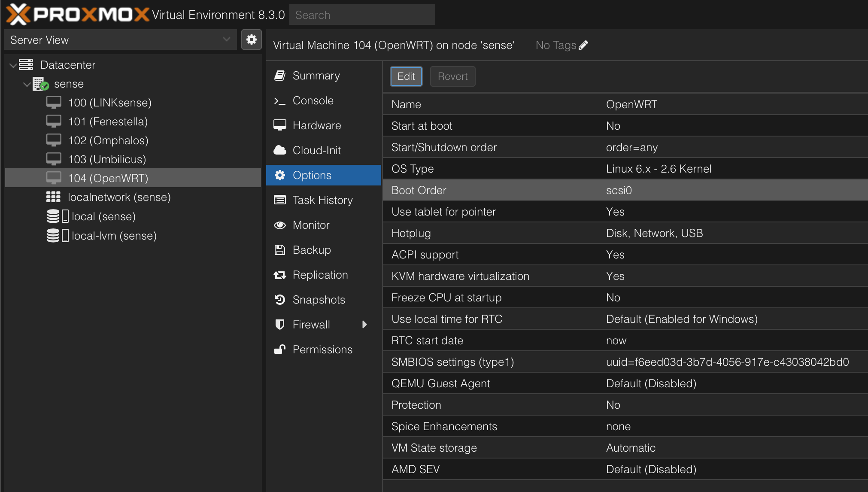Click the edit pencil next to No Tags
The image size is (868, 492).
[x=584, y=45]
